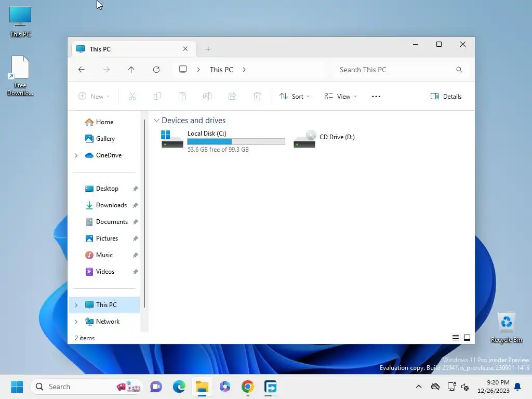Close the This PC tab

[x=185, y=48]
